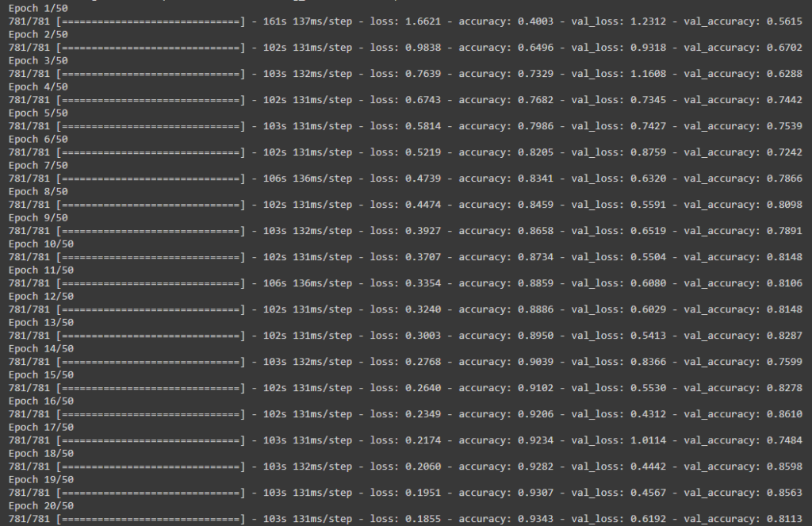
Task: Click val_accuracy value 0.6288
Action: point(784,74)
